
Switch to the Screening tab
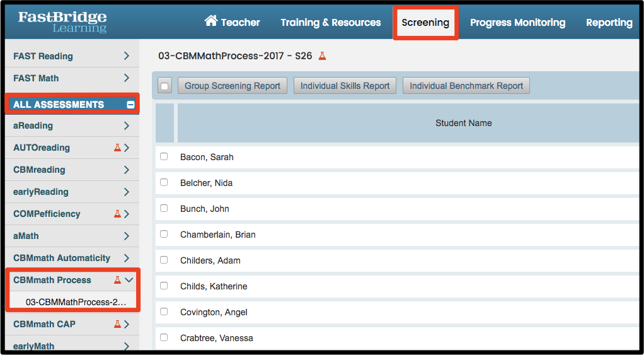(x=425, y=23)
